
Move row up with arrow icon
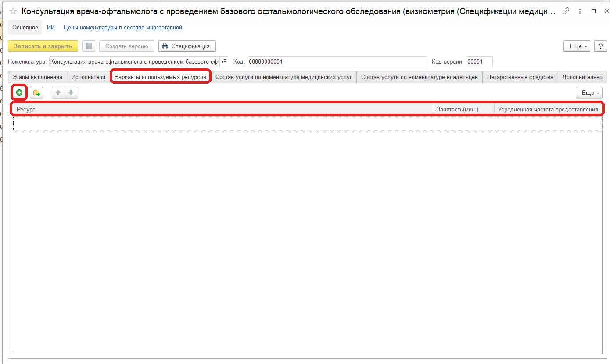[58, 93]
